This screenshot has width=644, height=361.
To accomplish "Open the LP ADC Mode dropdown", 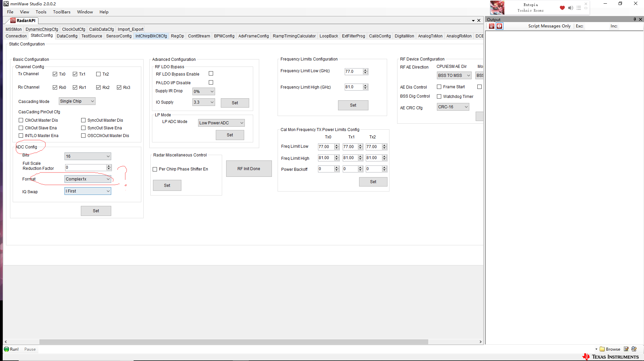I will tap(221, 123).
